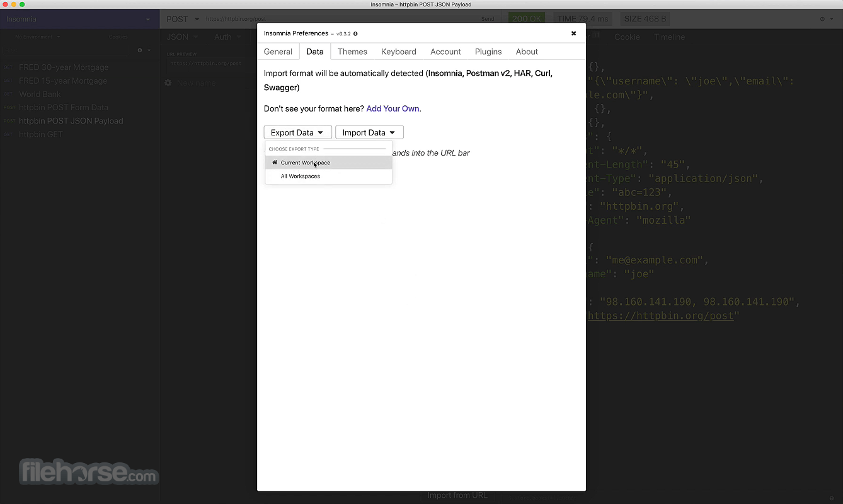Select the FRED 15-year Mortgage request
Screen dimensions: 843x504
tap(79, 81)
